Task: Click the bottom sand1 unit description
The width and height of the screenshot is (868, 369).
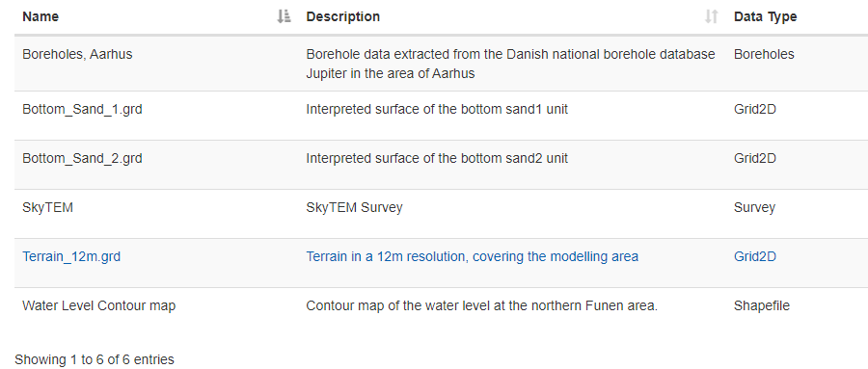Action: (x=437, y=110)
